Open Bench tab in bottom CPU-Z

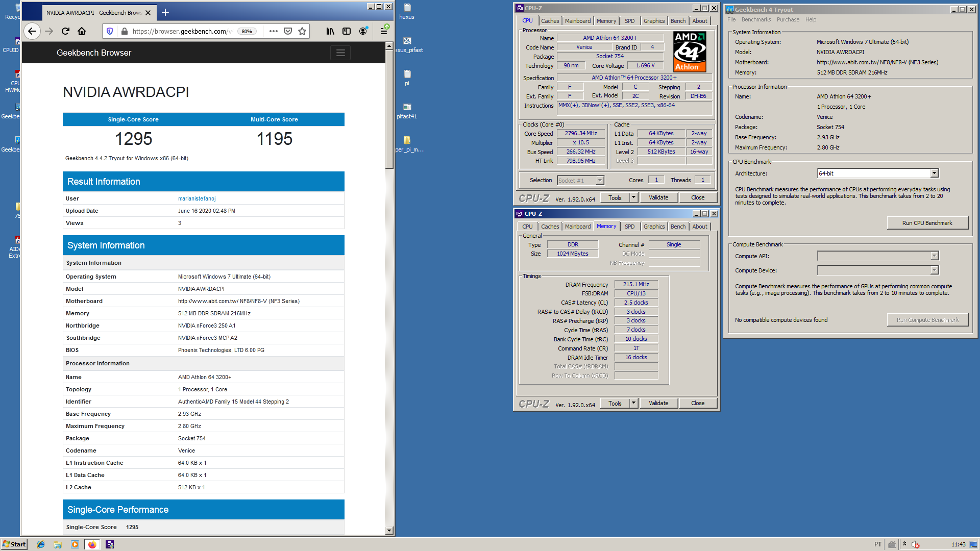tap(678, 227)
